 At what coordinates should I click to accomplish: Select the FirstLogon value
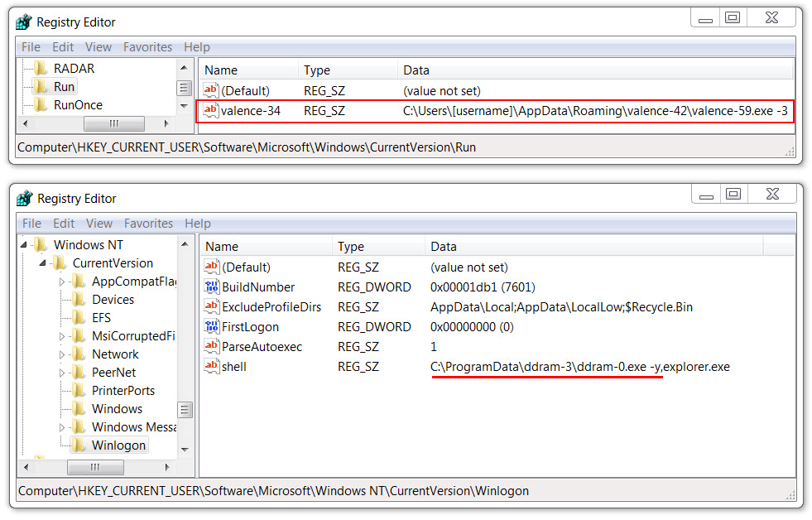[251, 327]
